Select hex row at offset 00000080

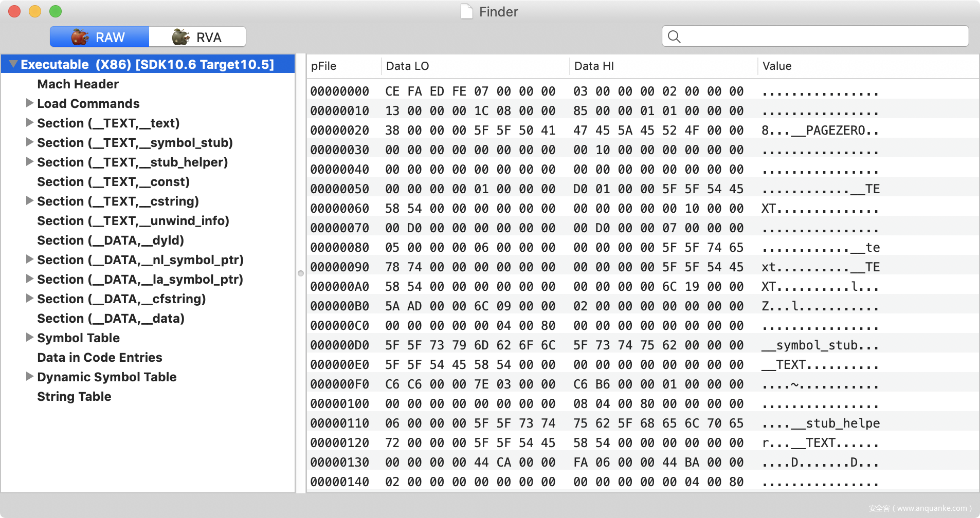pos(643,248)
